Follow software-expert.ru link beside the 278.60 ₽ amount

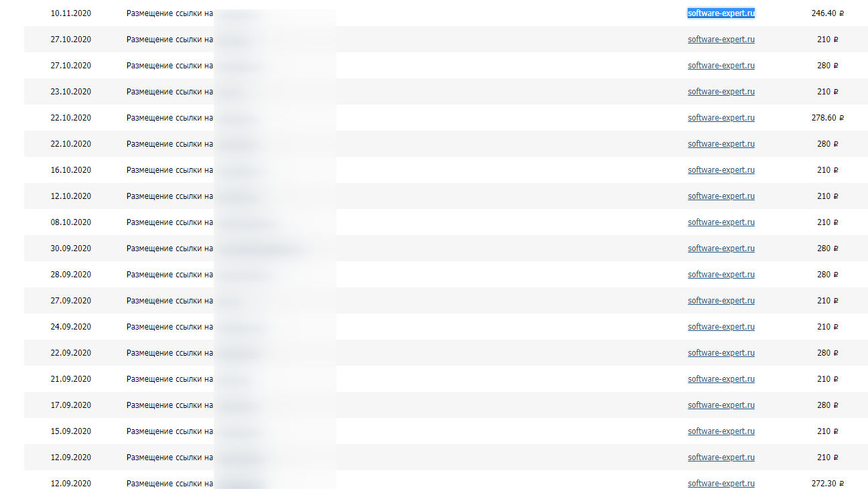[721, 118]
